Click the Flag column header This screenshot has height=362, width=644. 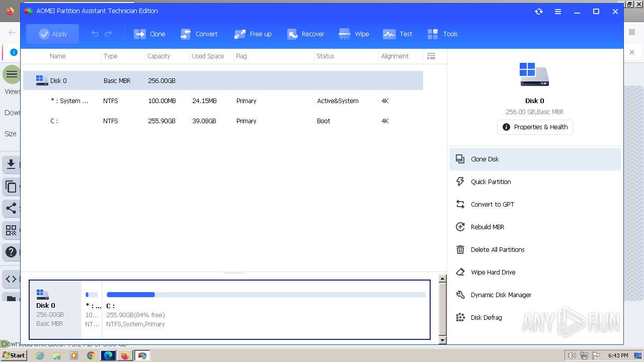pos(242,56)
